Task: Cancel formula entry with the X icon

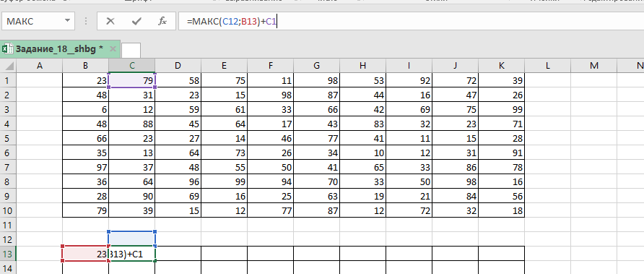Action: [110, 22]
